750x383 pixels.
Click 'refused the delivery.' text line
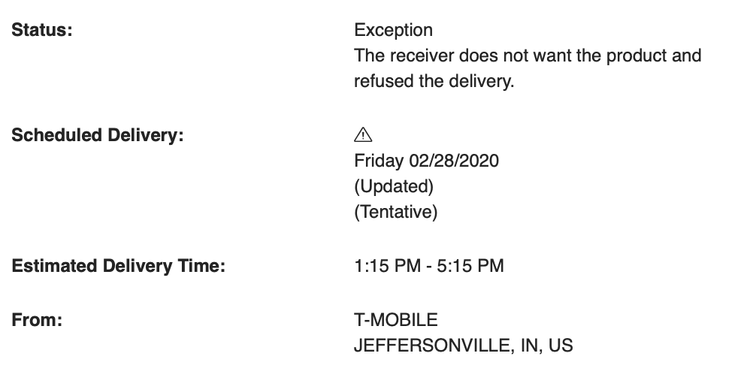coord(434,81)
